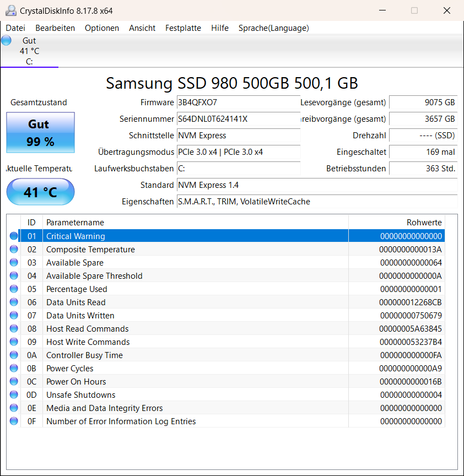This screenshot has height=476, width=464.
Task: Click status orb of Error Information Log Entries row
Action: (x=14, y=421)
